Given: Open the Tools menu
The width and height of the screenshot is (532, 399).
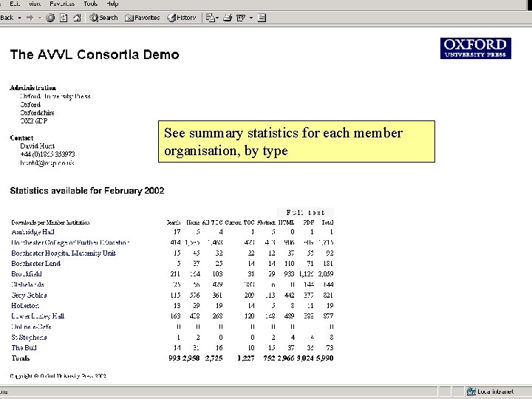Looking at the screenshot, I should (91, 4).
